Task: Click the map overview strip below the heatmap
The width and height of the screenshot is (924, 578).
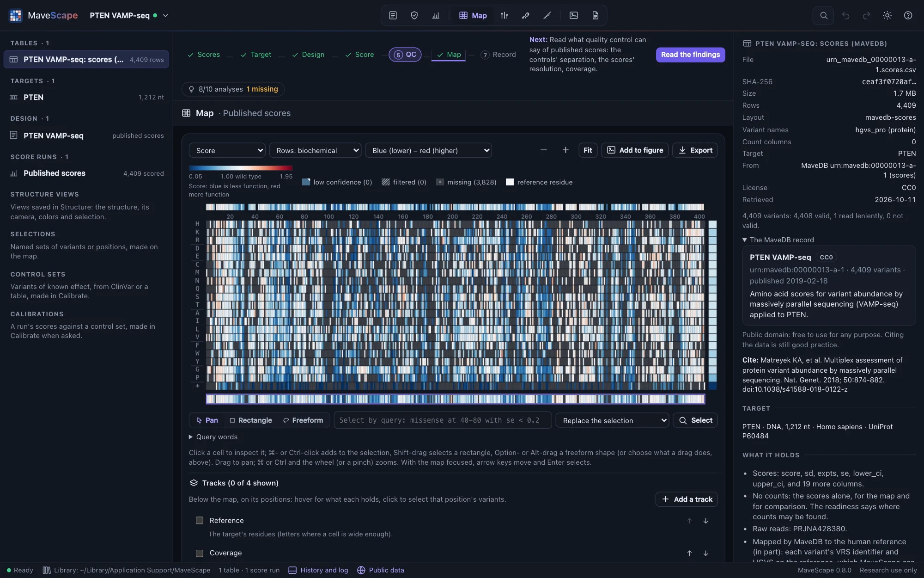Action: click(x=455, y=399)
